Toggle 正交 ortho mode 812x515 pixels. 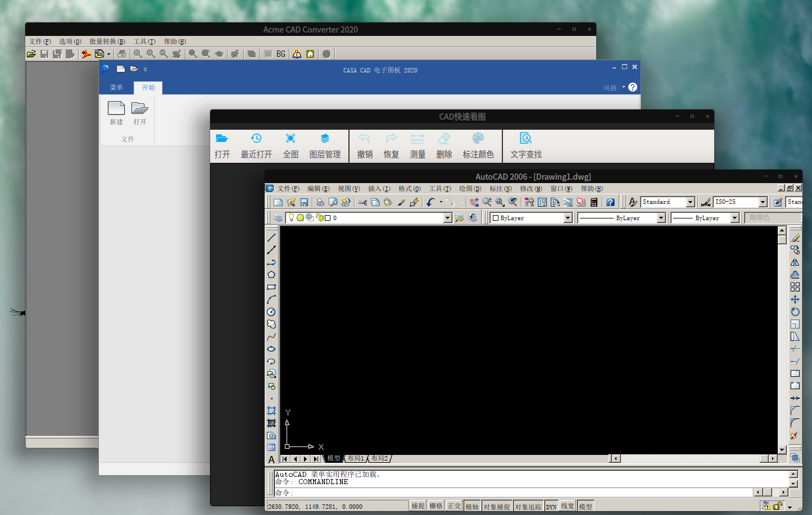click(x=454, y=506)
